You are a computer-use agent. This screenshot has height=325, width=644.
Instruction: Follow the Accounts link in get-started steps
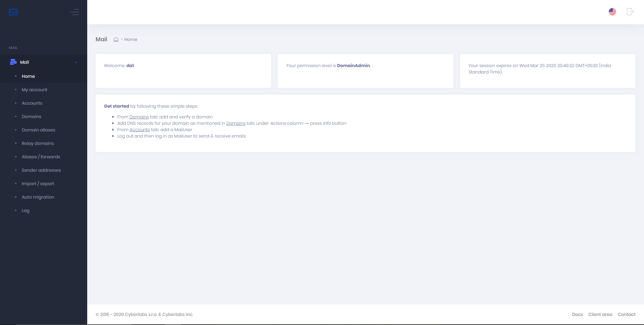[x=140, y=129]
